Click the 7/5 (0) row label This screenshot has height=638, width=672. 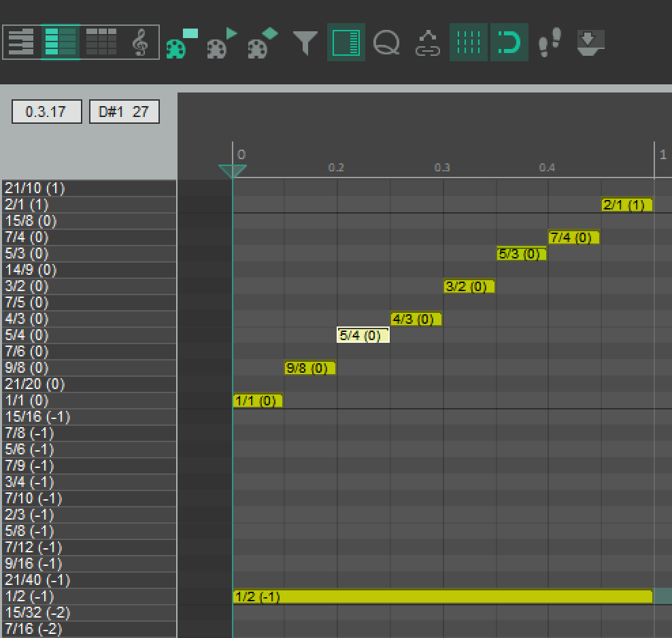[88, 302]
